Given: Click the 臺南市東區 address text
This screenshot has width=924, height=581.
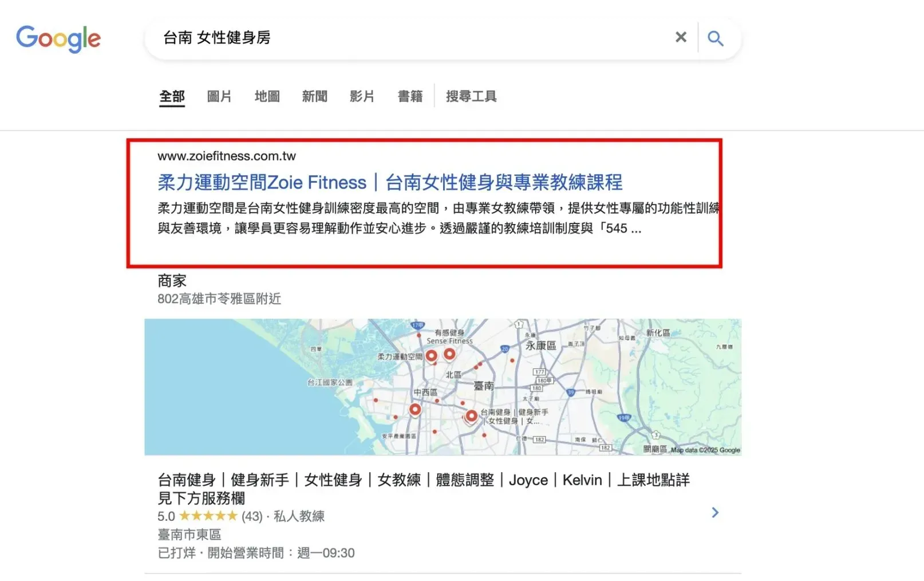Looking at the screenshot, I should (189, 535).
